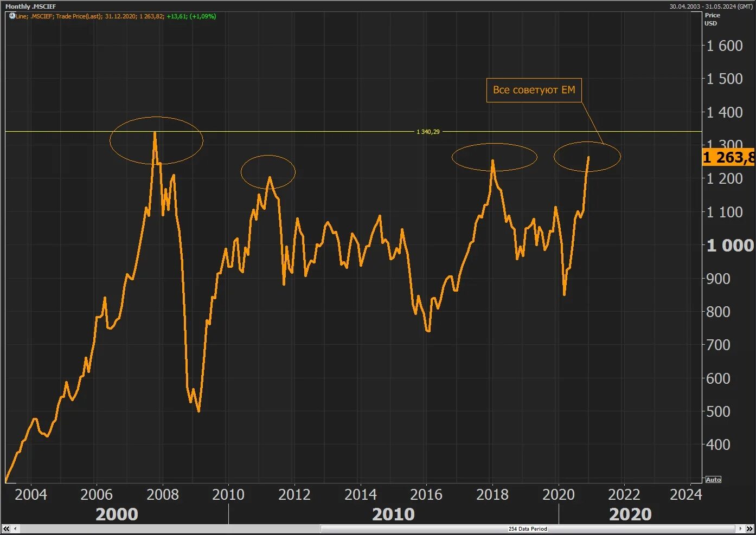Image resolution: width=756 pixels, height=535 pixels.
Task: Click the 'Все советуют EM' annotation box
Action: pos(534,90)
